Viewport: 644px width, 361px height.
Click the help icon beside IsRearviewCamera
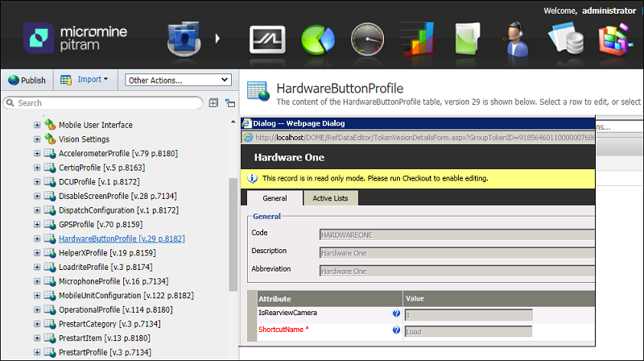pos(396,313)
